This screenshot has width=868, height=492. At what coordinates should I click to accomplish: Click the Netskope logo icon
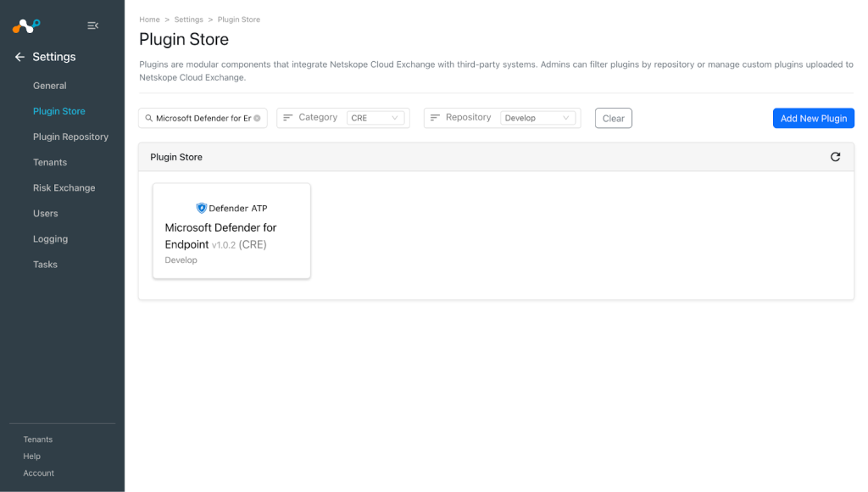point(26,25)
